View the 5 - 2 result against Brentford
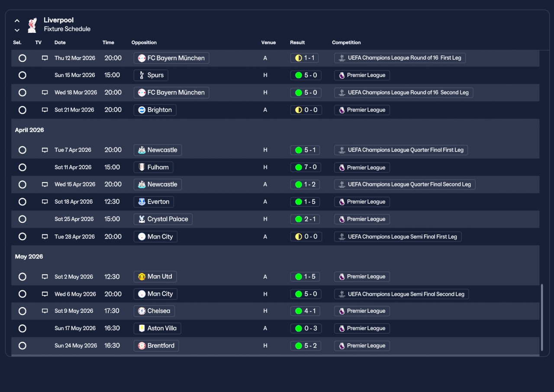The height and width of the screenshot is (392, 554). pos(306,346)
